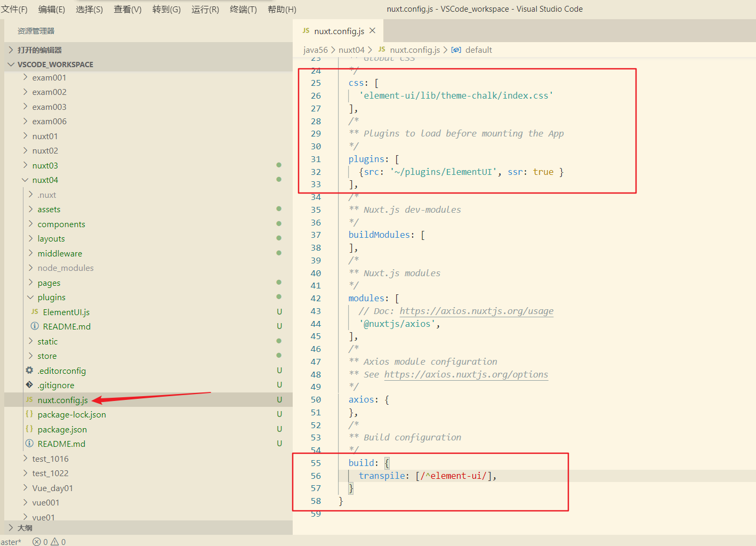756x546 pixels.
Task: Expand the exam001 folder
Action: point(25,77)
